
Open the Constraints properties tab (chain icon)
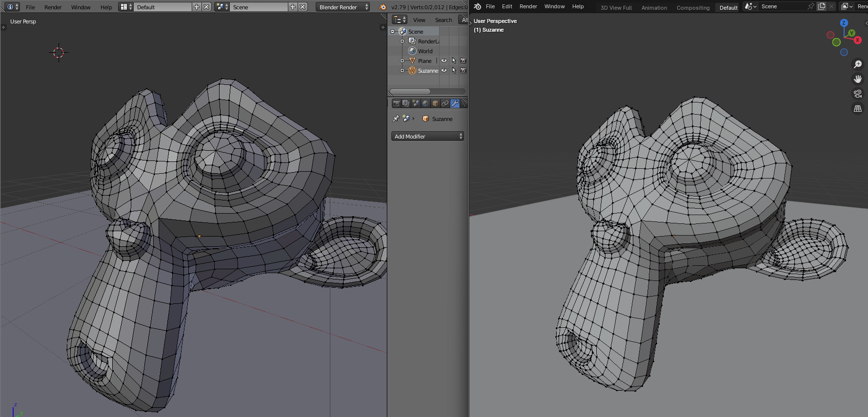click(445, 103)
